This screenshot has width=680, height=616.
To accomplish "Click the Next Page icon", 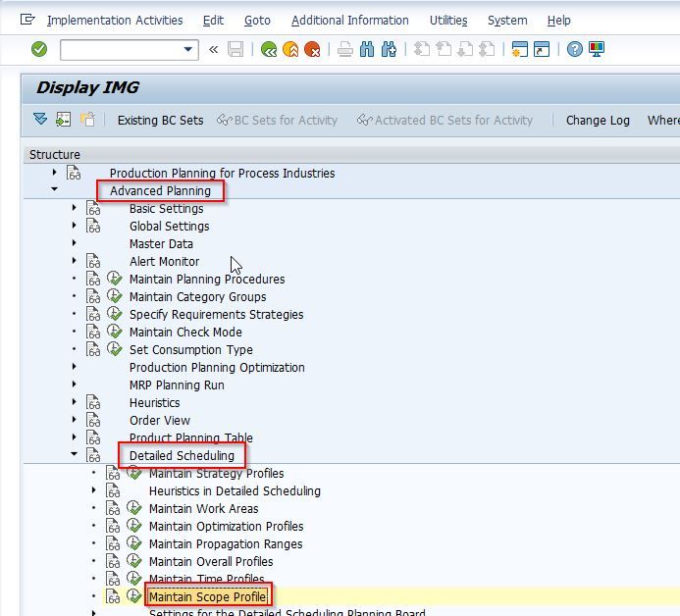I will (x=465, y=49).
